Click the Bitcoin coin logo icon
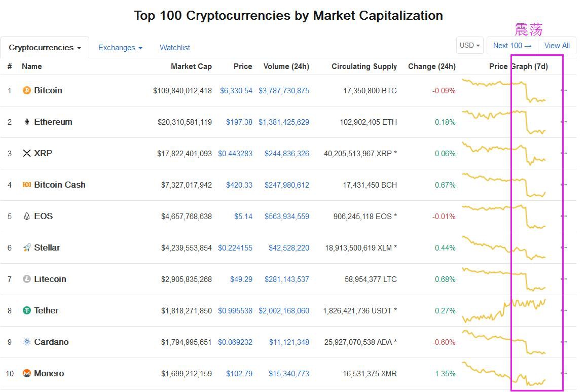The width and height of the screenshot is (586, 392). pyautogui.click(x=26, y=90)
